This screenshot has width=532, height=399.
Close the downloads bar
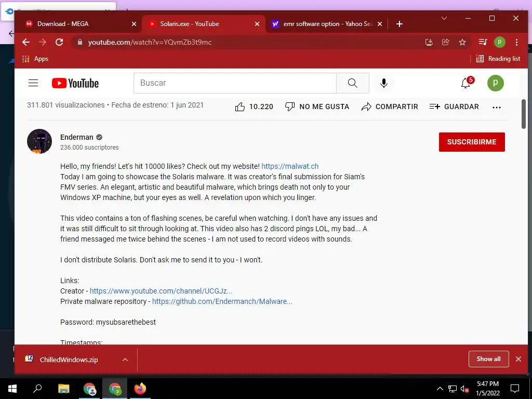pyautogui.click(x=518, y=359)
